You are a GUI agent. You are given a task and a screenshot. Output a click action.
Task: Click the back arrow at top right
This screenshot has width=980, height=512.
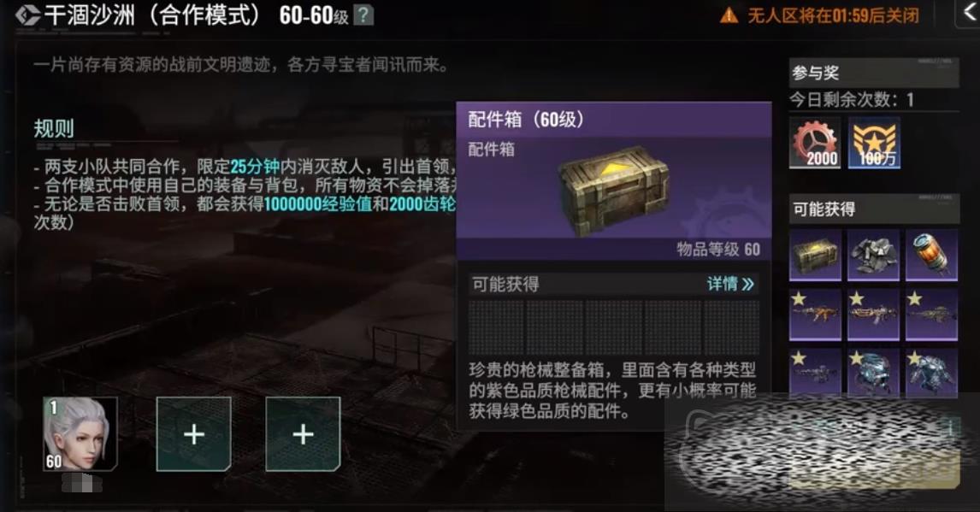pos(970,13)
